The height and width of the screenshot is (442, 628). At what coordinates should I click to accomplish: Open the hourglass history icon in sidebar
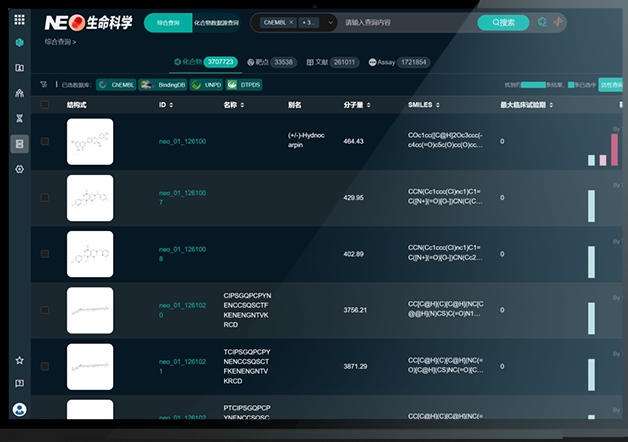tap(19, 118)
